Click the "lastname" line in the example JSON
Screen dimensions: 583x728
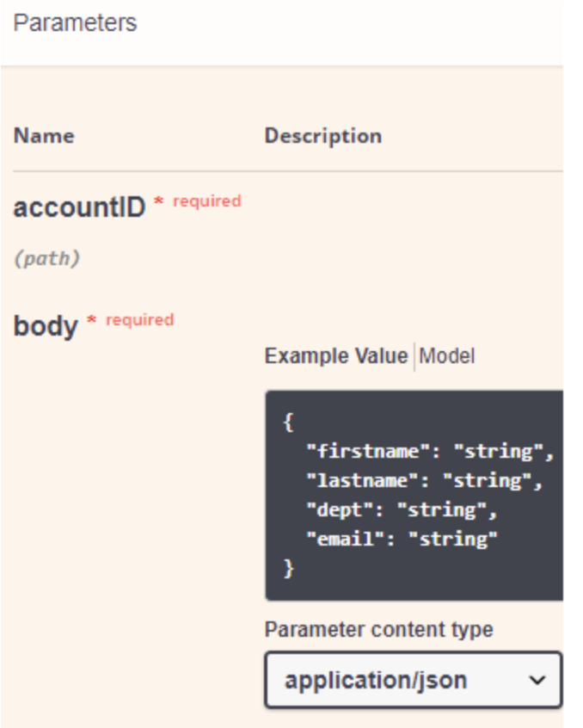click(x=425, y=481)
